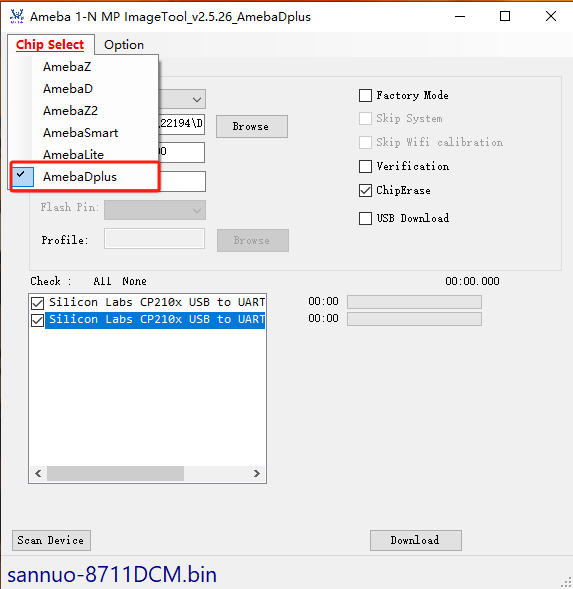Image resolution: width=573 pixels, height=589 pixels.
Task: Click the Scan Device button
Action: tap(51, 540)
